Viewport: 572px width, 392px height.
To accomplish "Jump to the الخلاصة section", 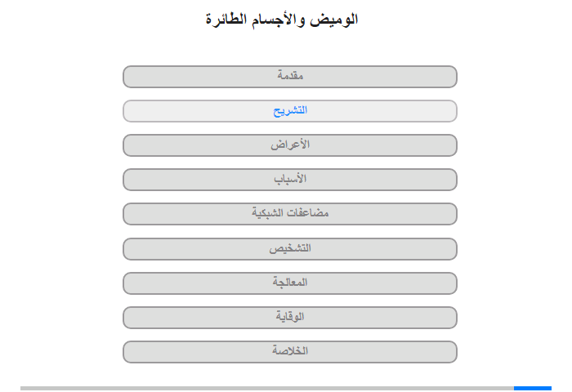I will pyautogui.click(x=289, y=351).
